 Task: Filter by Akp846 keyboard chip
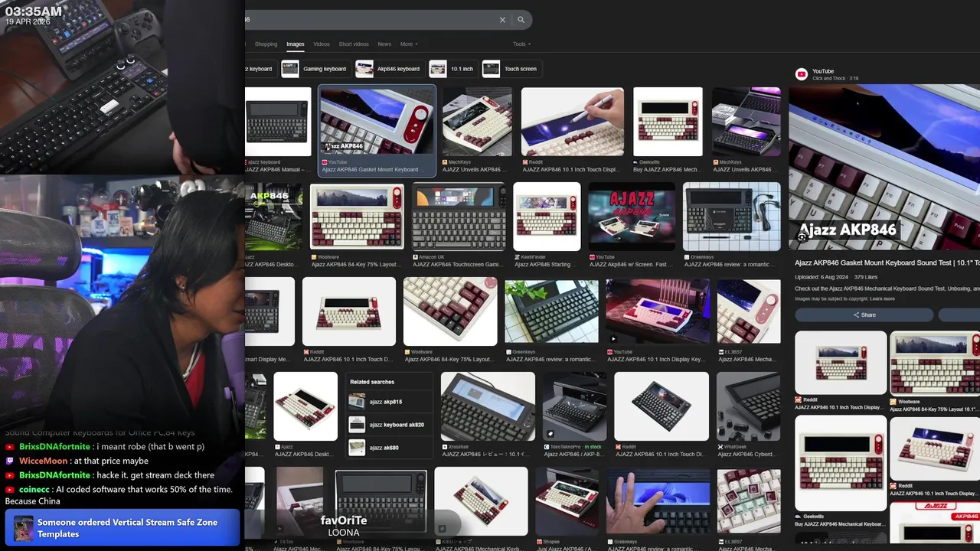[x=389, y=69]
